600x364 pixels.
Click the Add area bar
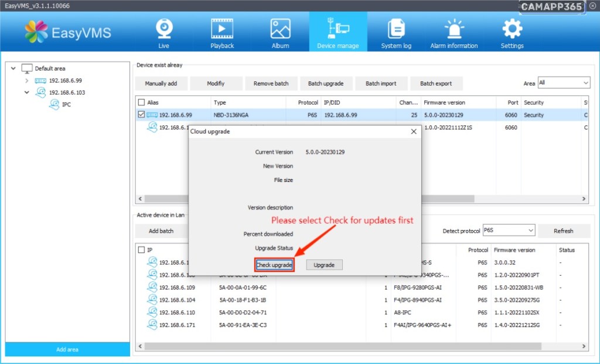pyautogui.click(x=67, y=349)
